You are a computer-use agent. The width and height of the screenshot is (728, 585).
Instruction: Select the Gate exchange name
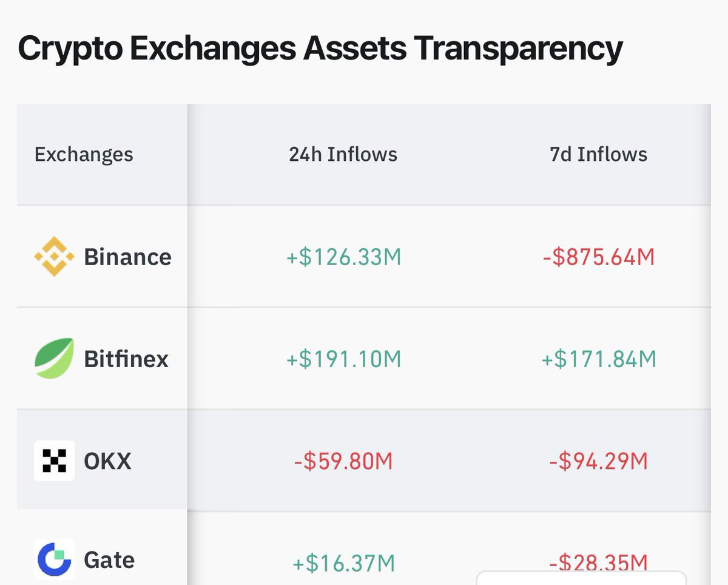pos(109,560)
